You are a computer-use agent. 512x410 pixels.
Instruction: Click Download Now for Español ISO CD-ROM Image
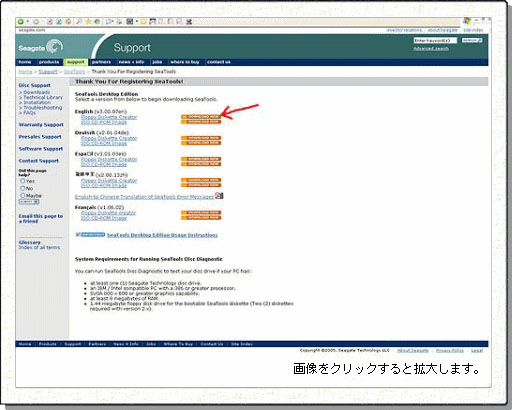pyautogui.click(x=201, y=164)
